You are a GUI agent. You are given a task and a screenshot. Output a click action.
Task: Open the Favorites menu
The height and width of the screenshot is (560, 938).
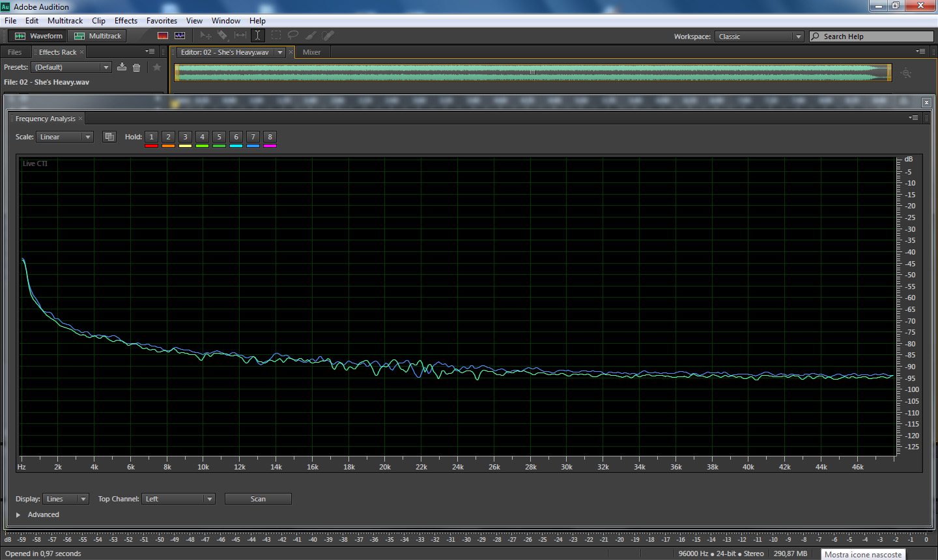coord(162,20)
